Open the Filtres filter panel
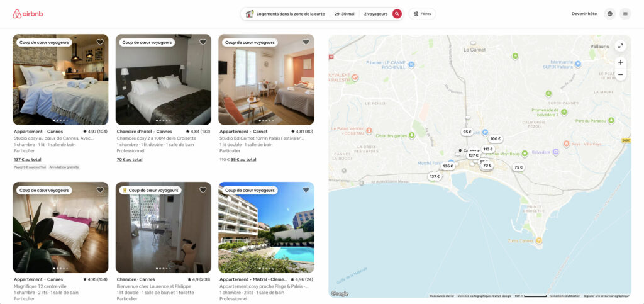 (x=422, y=14)
